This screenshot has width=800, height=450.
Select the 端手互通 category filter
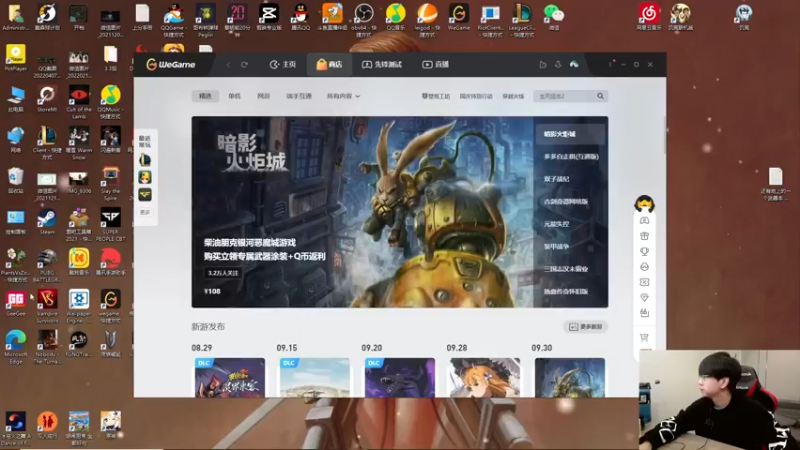pos(299,96)
